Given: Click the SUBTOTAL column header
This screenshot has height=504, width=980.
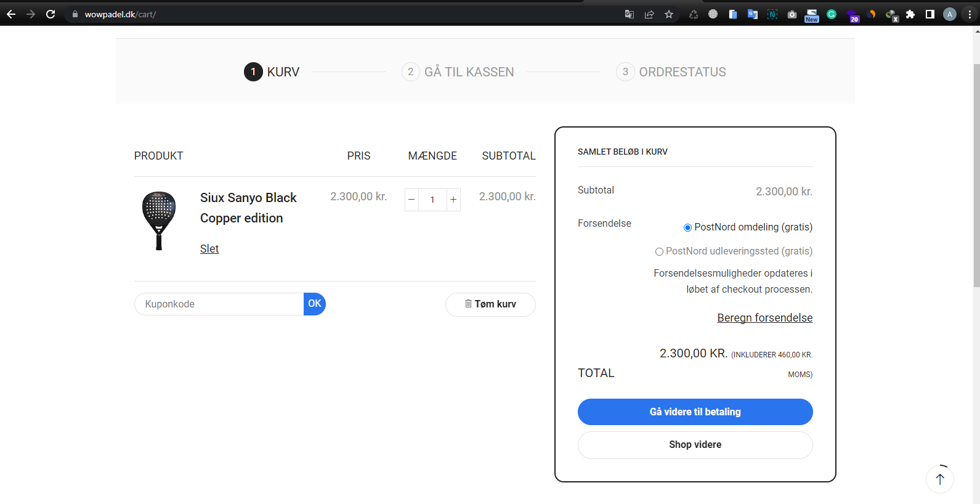Looking at the screenshot, I should pyautogui.click(x=509, y=156).
